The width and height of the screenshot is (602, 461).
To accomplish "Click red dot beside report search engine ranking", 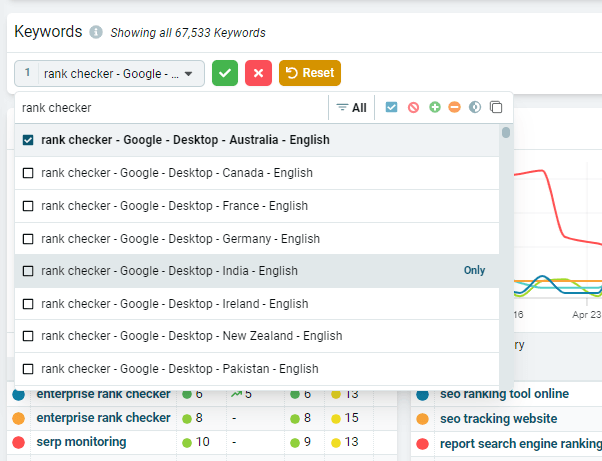I will point(422,444).
